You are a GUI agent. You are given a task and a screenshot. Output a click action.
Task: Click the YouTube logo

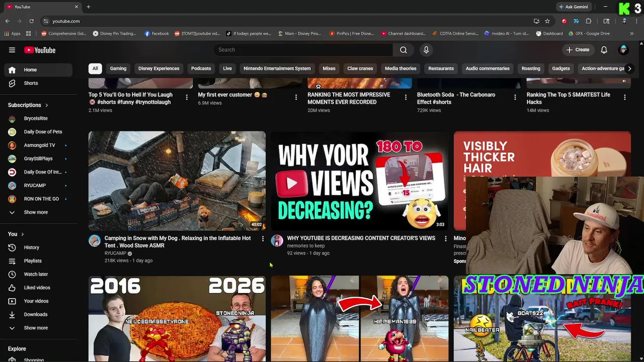pos(40,50)
